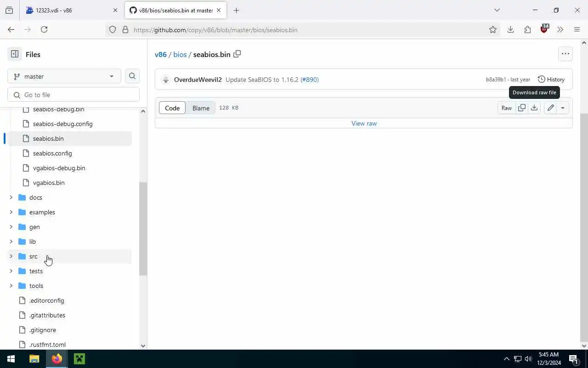This screenshot has height=368, width=588.
Task: Open the notification center icon
Action: coord(573,359)
